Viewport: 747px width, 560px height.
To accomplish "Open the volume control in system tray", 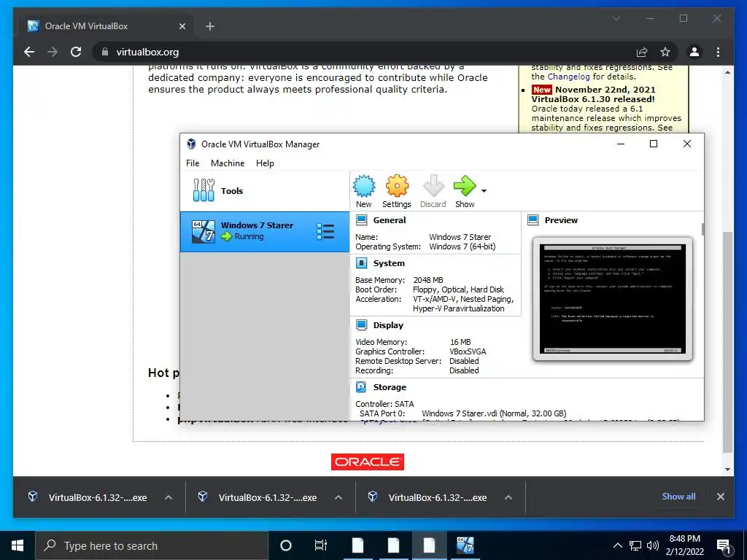I will click(653, 545).
